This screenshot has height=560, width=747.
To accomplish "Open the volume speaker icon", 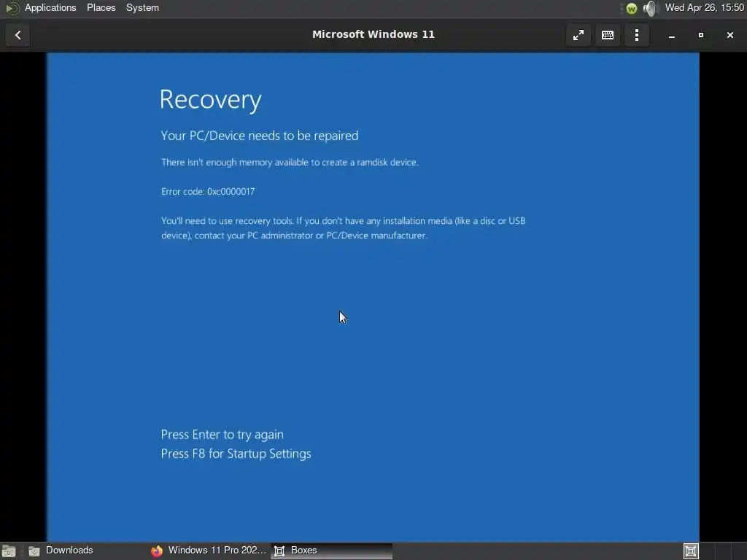I will pyautogui.click(x=650, y=8).
